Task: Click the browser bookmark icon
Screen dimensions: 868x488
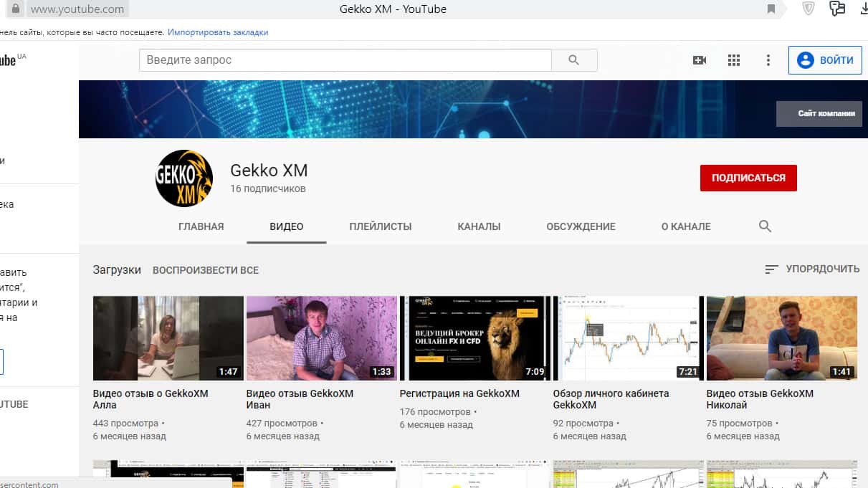Action: click(x=771, y=9)
